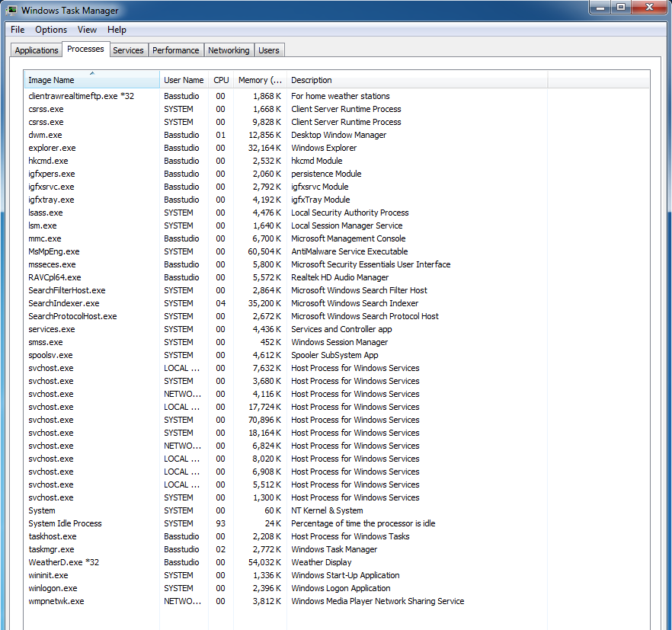Go to the Networking tab

point(229,50)
